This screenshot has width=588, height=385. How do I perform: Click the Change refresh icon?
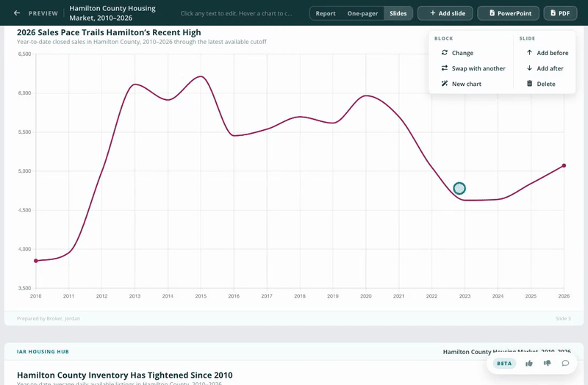pos(445,52)
